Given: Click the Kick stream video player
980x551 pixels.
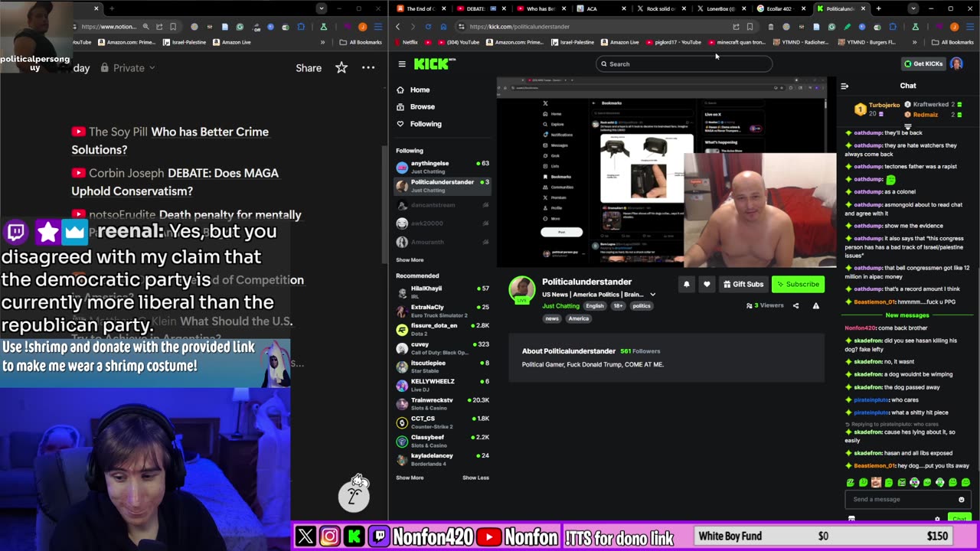Looking at the screenshot, I should 666,172.
